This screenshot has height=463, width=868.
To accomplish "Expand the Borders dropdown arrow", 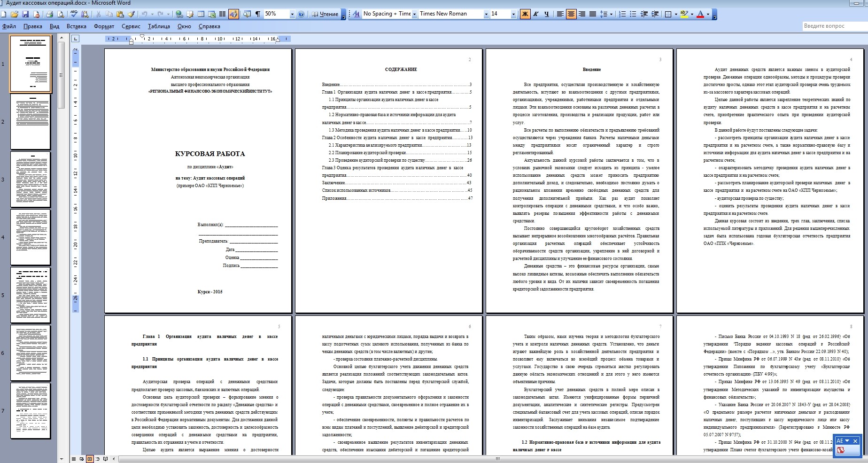I will tap(675, 14).
